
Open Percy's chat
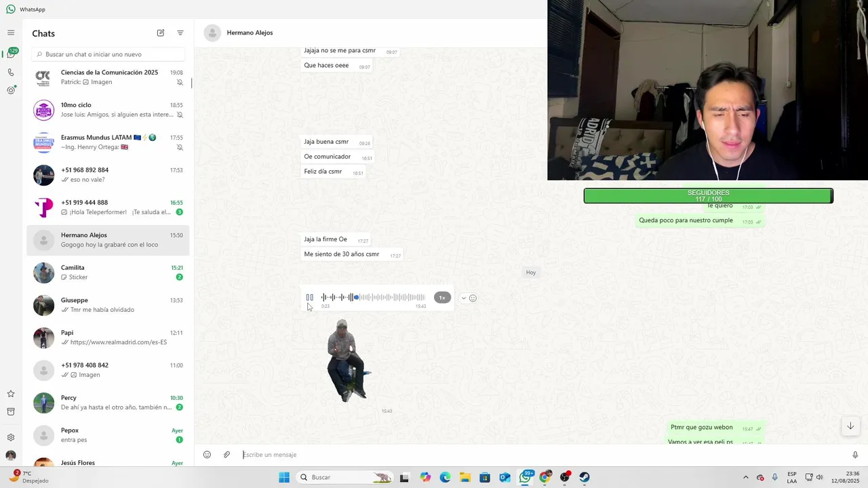click(x=108, y=403)
